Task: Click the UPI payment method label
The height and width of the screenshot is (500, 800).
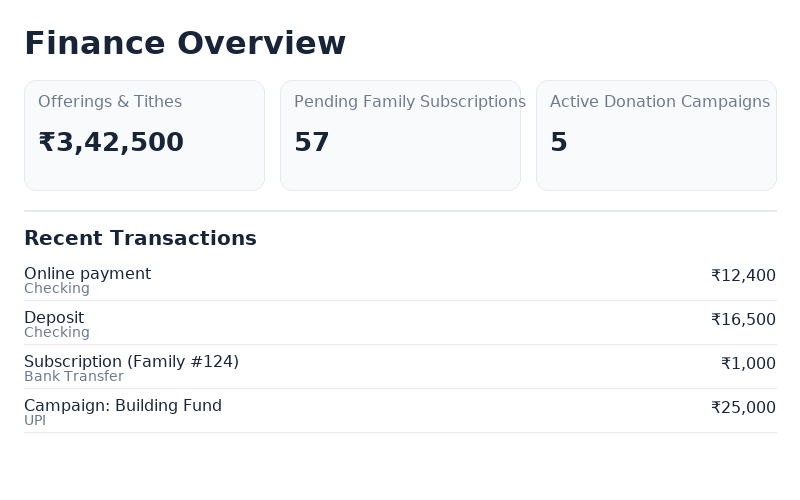Action: (35, 421)
